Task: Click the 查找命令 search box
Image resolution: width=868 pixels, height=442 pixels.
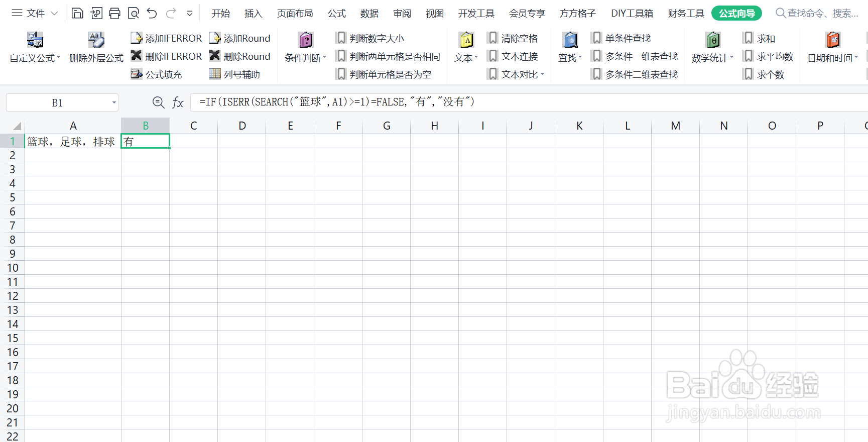Action: (x=817, y=14)
